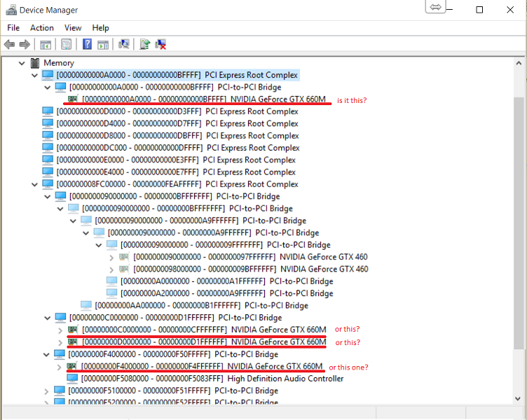Viewport: 527px width, 420px height.
Task: Close the Device Manager window
Action: [510, 10]
